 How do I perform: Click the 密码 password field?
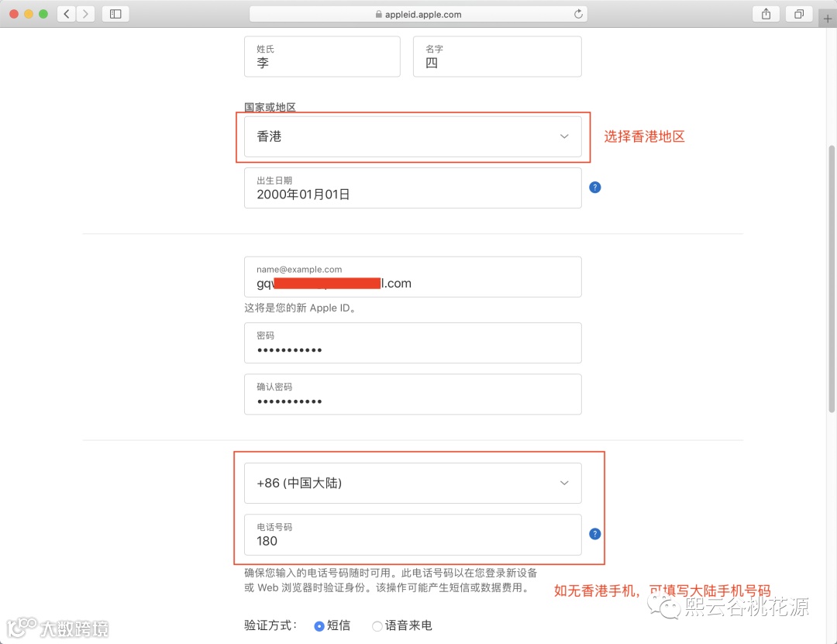click(x=412, y=343)
